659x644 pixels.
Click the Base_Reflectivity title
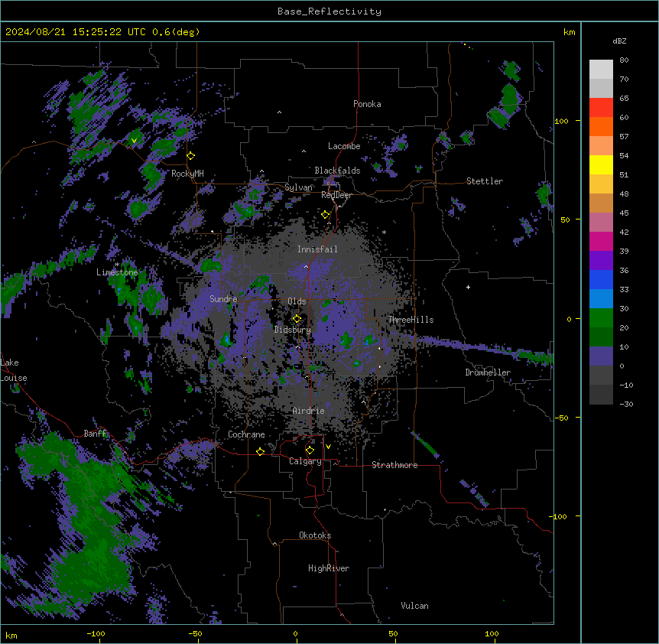(329, 11)
